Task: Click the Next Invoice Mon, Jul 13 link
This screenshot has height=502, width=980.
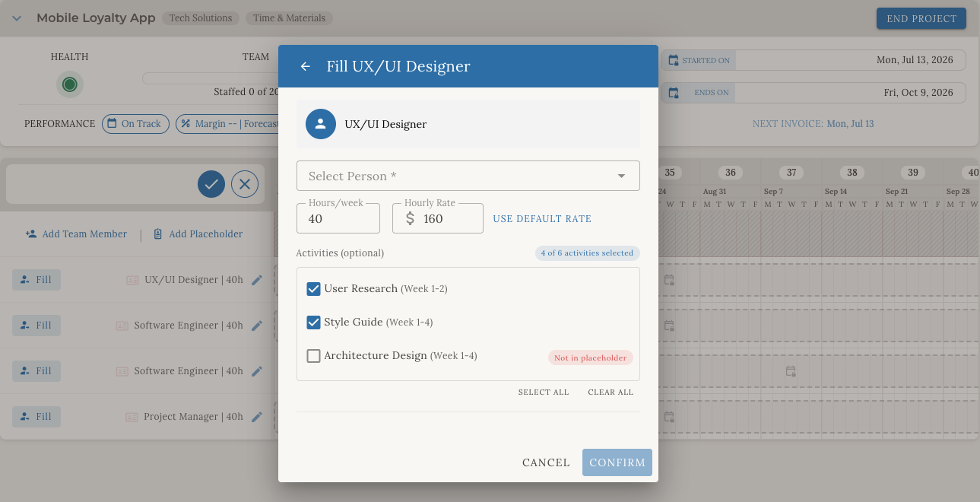Action: [x=850, y=124]
